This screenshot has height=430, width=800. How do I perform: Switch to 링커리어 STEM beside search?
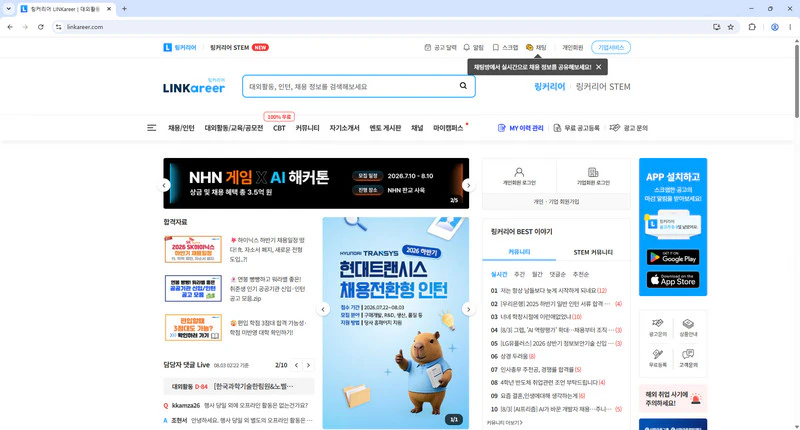click(x=603, y=87)
